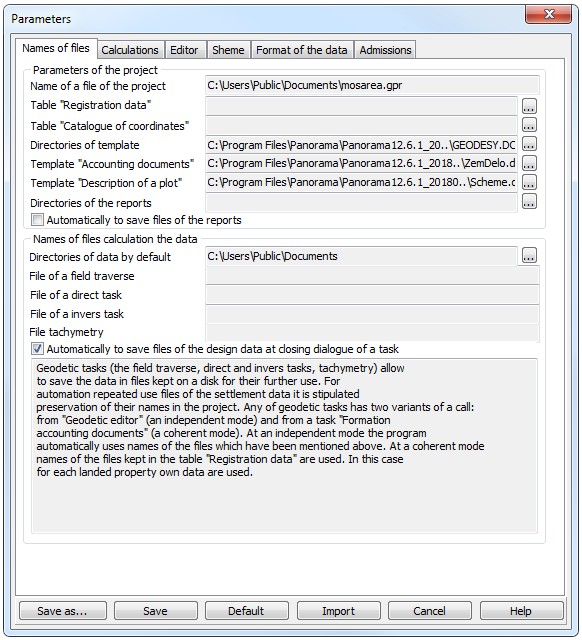Image resolution: width=582 pixels, height=640 pixels.
Task: Browse for Template "Accounting documents" file
Action: pos(529,163)
